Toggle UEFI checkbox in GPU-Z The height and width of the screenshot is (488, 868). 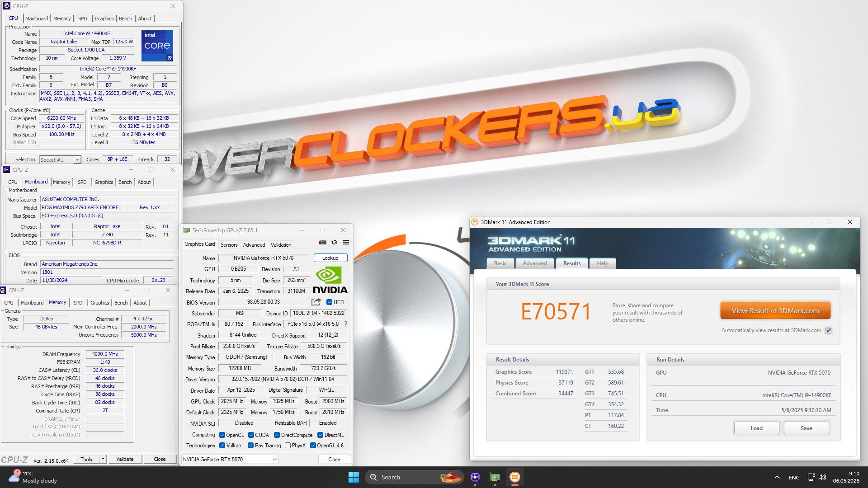pos(329,302)
